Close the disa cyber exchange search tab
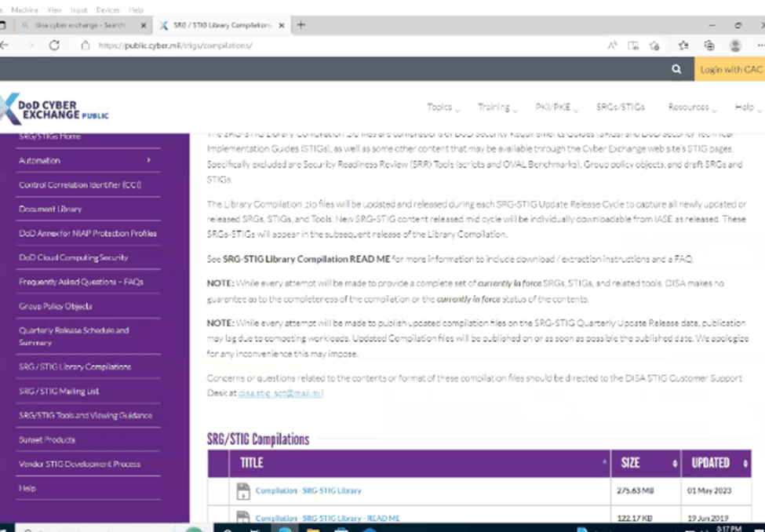 coord(140,25)
